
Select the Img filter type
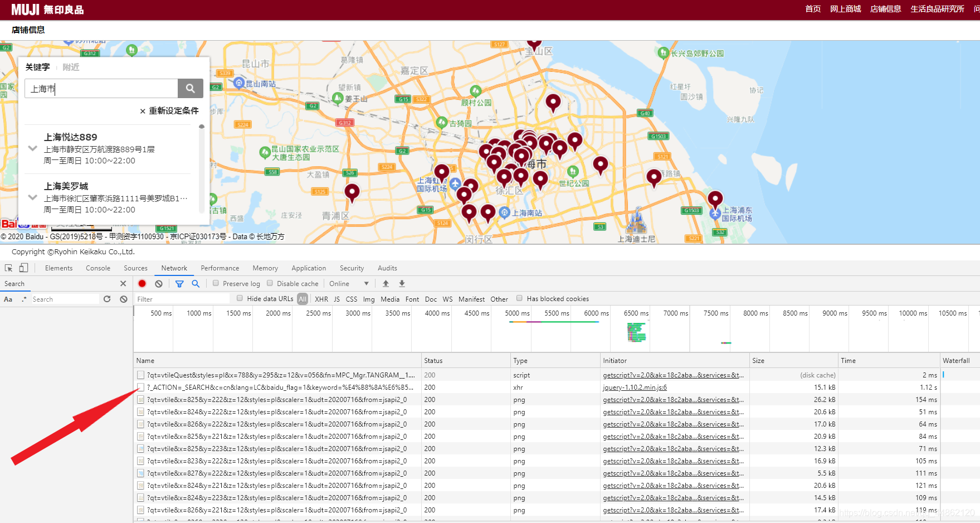[x=369, y=299]
